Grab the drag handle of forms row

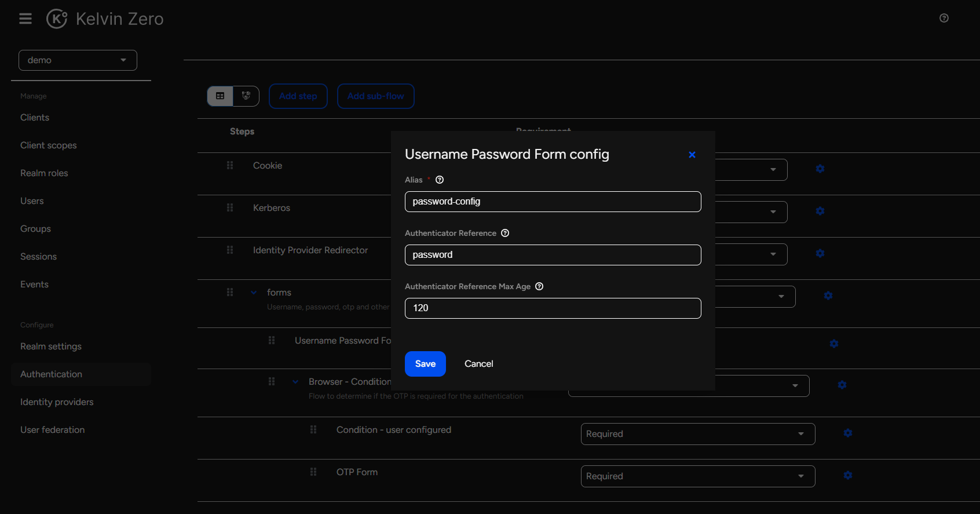pos(230,292)
